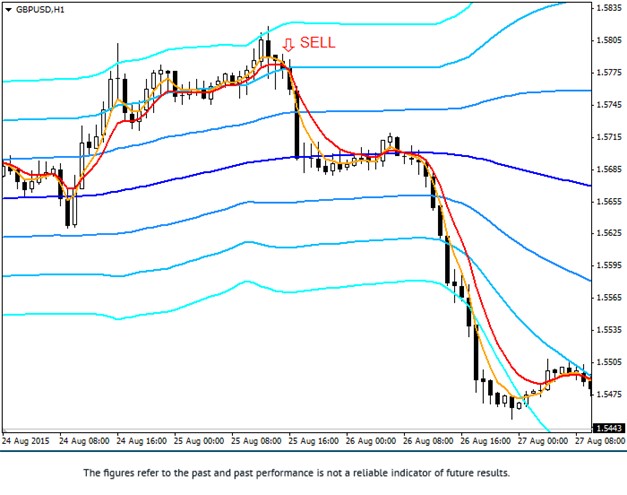Select price axis label 1.5685
Image resolution: width=627 pixels, height=495 pixels.
click(609, 169)
